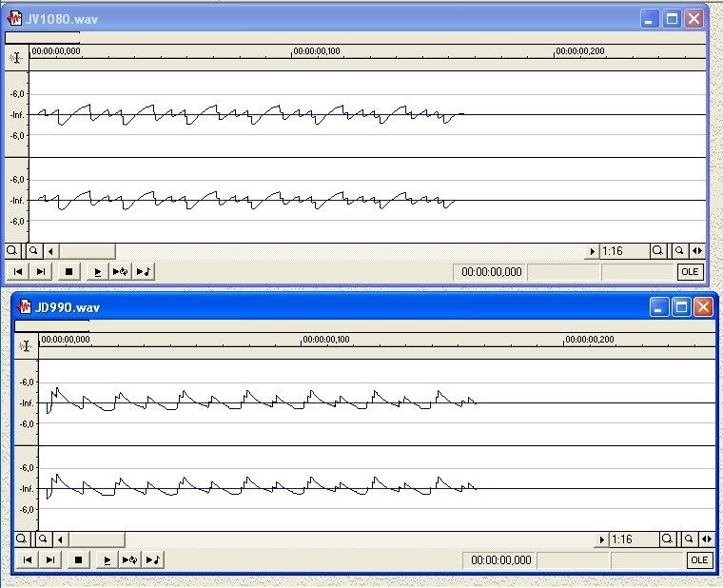The height and width of the screenshot is (588, 723).
Task: Minimize the JV1080.wav window
Action: pos(650,19)
